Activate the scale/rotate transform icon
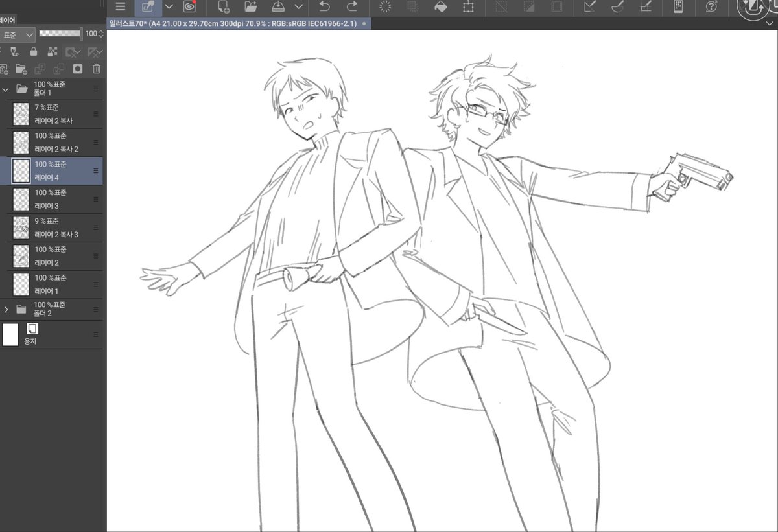778x532 pixels. click(x=468, y=7)
